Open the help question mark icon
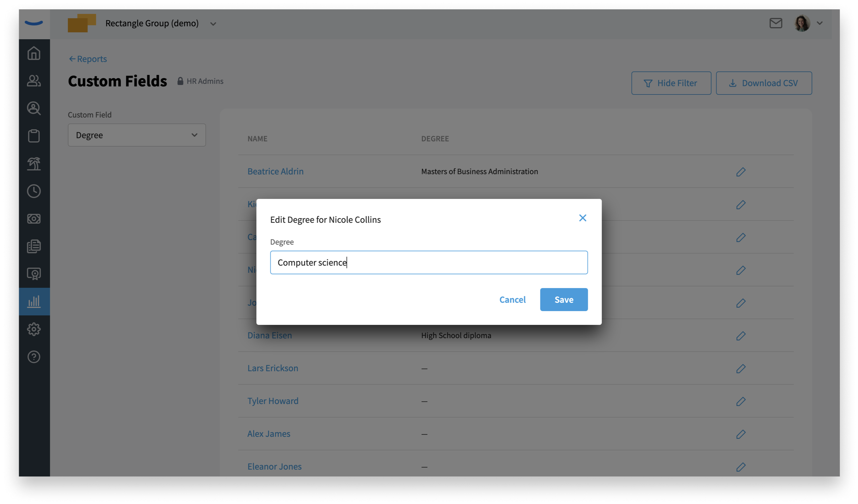The image size is (858, 504). pos(34,357)
